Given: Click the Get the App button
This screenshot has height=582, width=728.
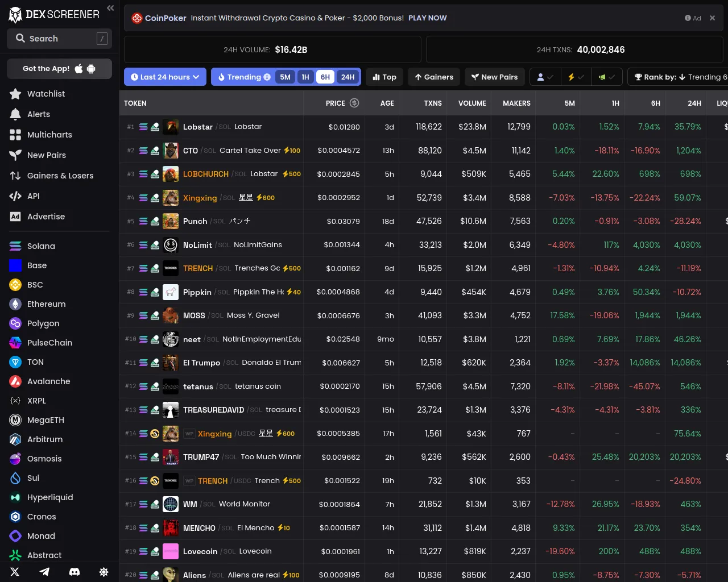Looking at the screenshot, I should 59,69.
